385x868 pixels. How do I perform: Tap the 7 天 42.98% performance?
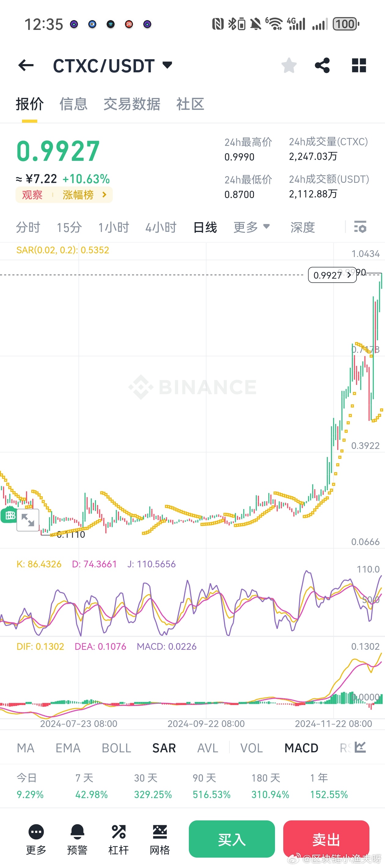pos(91,786)
